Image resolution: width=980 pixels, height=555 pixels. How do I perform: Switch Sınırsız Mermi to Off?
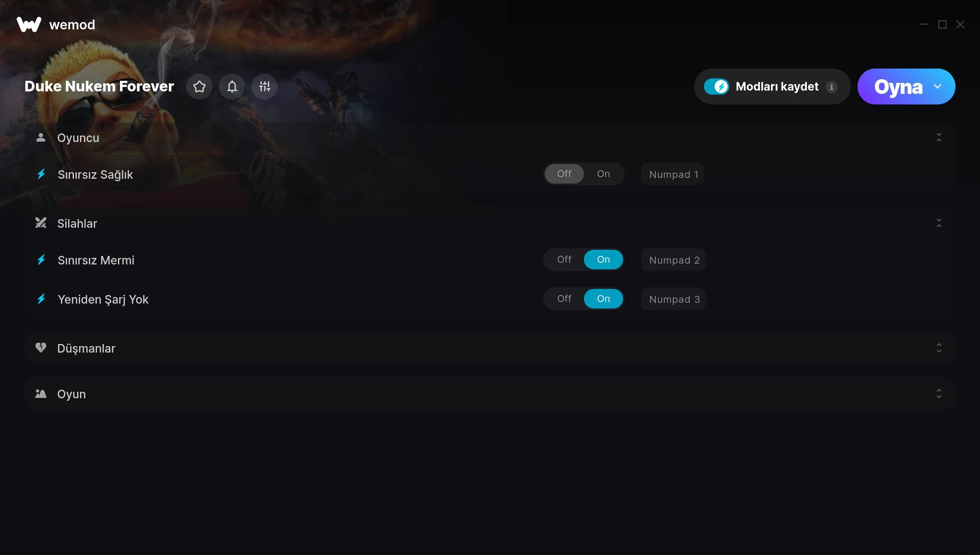(x=564, y=260)
